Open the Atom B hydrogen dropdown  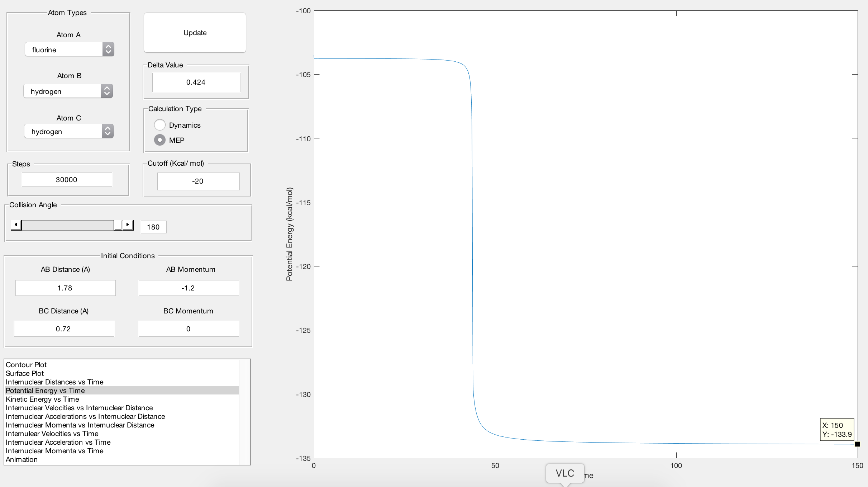[68, 91]
